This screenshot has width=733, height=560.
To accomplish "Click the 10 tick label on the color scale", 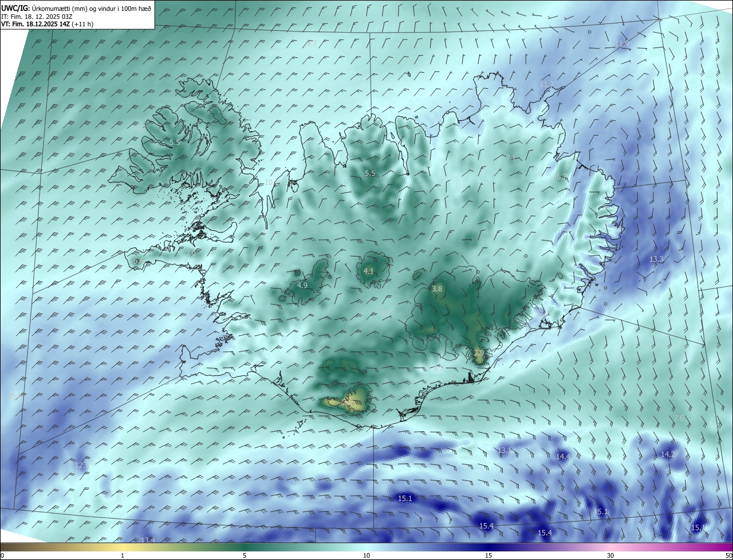I will [x=366, y=555].
